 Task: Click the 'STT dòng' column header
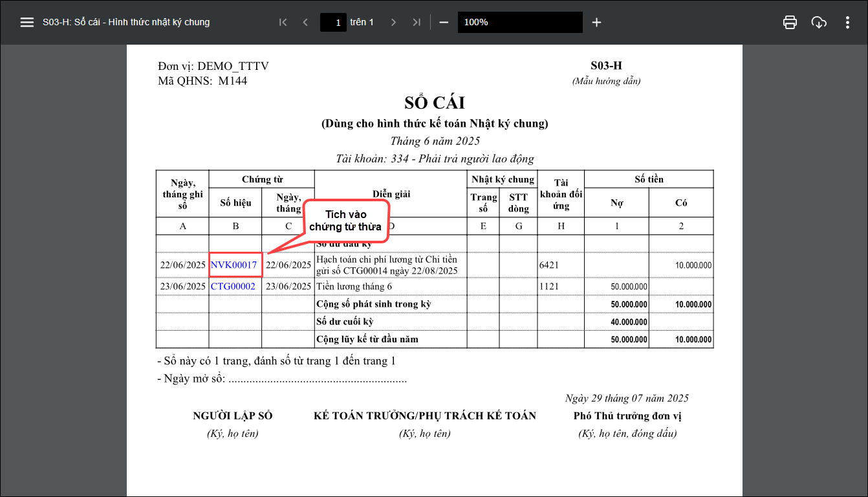tap(518, 203)
